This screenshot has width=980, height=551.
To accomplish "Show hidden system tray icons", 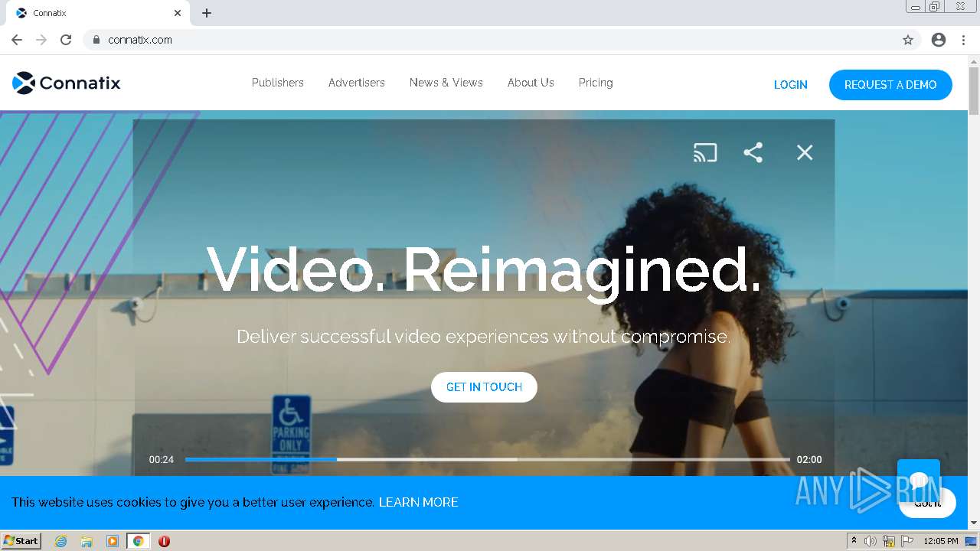I will [854, 541].
